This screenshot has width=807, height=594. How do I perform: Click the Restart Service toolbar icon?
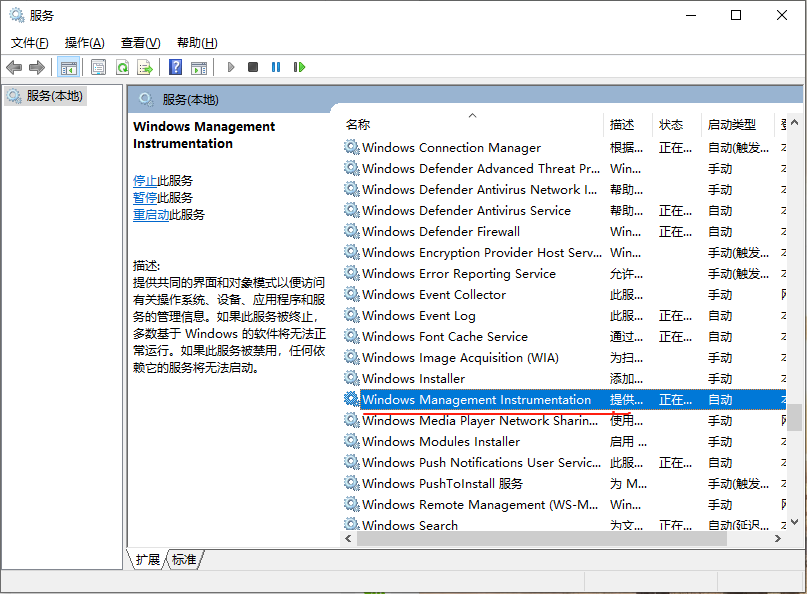299,67
